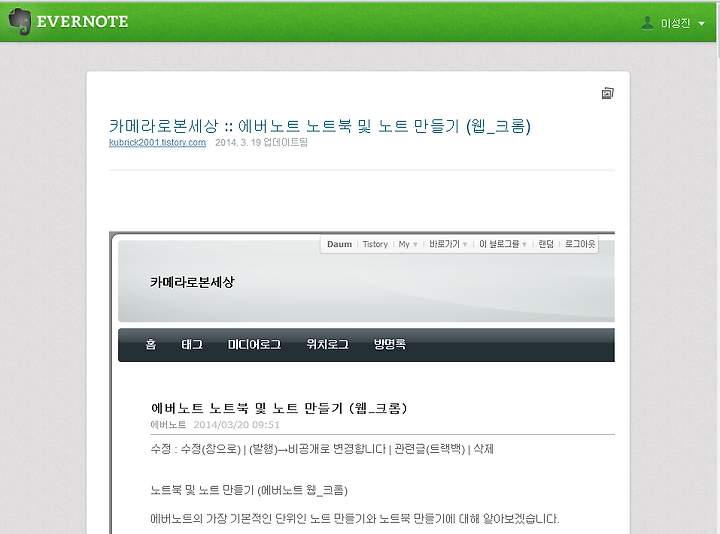Click the sentence starting 에버노트의 가장 기본적인 단위인
The height and width of the screenshot is (534, 720).
click(354, 519)
